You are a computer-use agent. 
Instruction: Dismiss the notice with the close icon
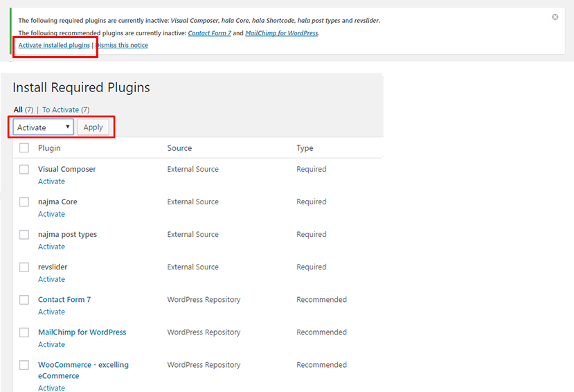(555, 17)
